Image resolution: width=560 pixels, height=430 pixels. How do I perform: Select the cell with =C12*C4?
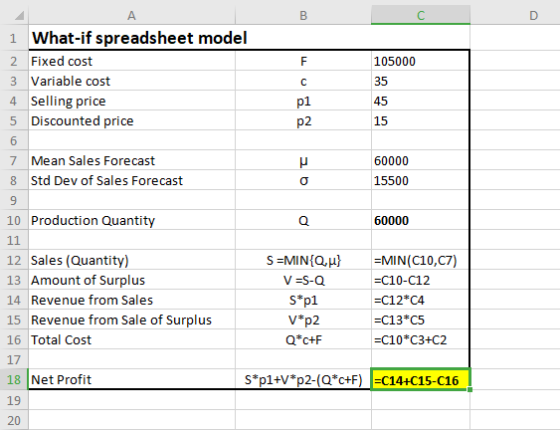click(420, 300)
